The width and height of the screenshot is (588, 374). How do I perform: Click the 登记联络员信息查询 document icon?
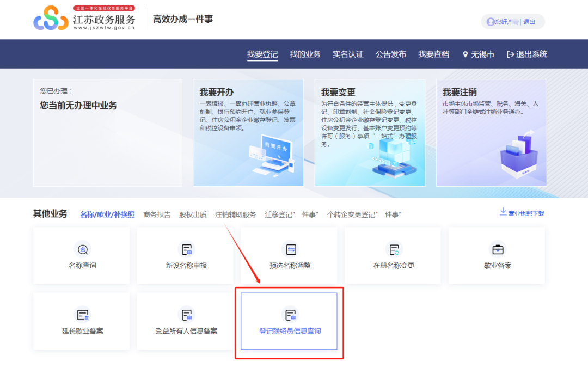[291, 315]
